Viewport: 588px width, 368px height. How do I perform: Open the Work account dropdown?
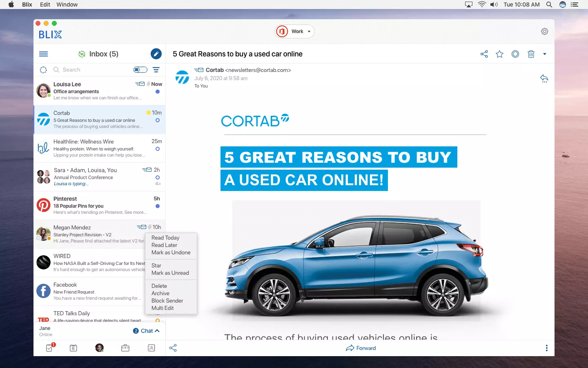pyautogui.click(x=295, y=31)
